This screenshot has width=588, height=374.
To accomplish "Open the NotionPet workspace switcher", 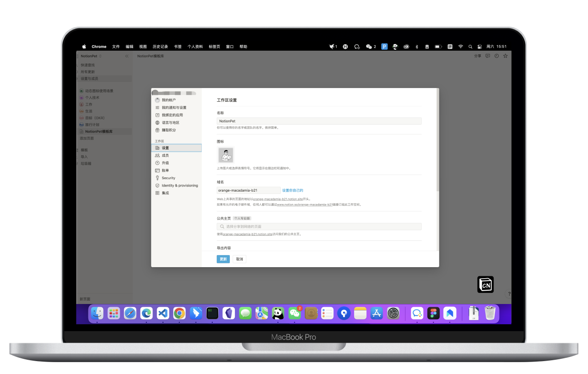I will (x=91, y=56).
